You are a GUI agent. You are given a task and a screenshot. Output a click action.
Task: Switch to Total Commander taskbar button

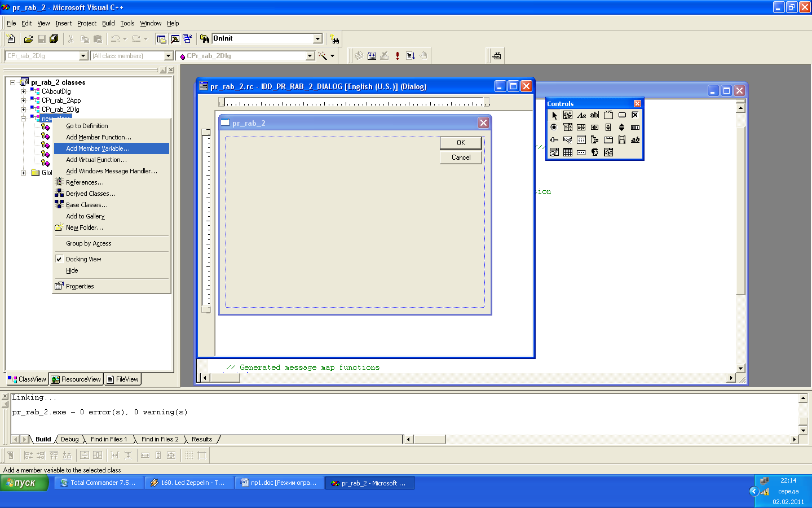click(99, 483)
